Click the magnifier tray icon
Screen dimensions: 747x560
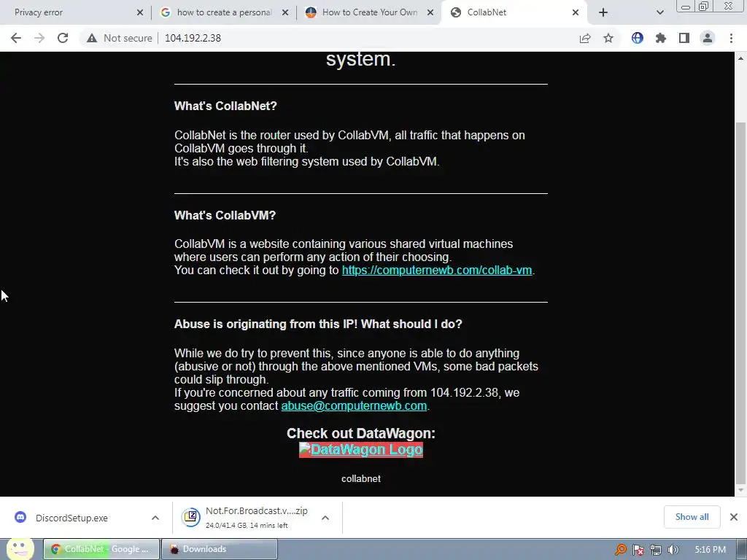(620, 550)
